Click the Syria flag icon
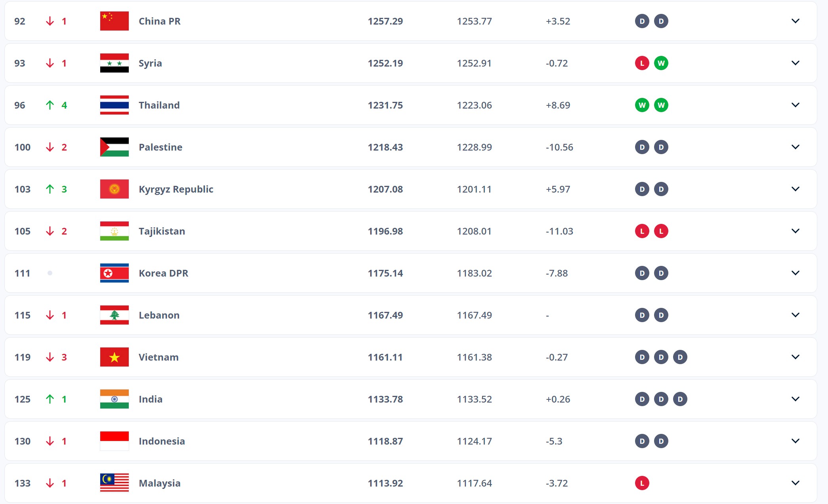This screenshot has width=828, height=504. pos(114,63)
